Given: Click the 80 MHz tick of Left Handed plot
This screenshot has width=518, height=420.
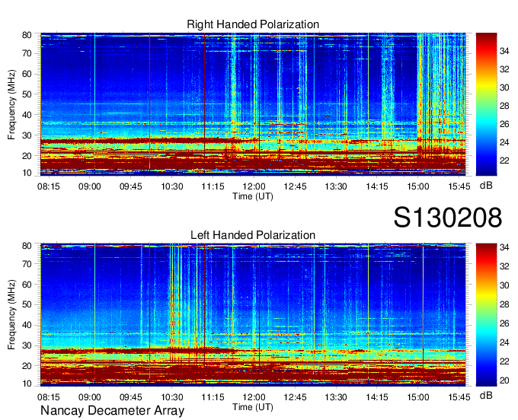Looking at the screenshot, I should (x=27, y=246).
